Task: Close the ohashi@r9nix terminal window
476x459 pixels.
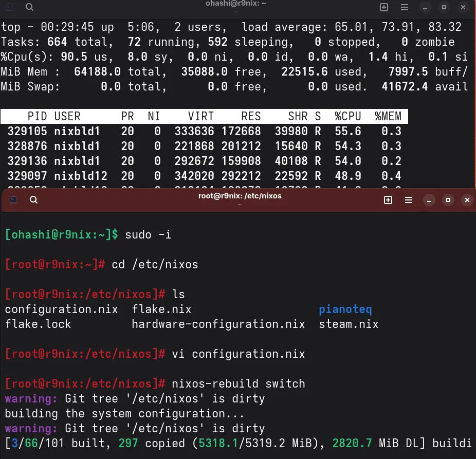Action: (464, 7)
